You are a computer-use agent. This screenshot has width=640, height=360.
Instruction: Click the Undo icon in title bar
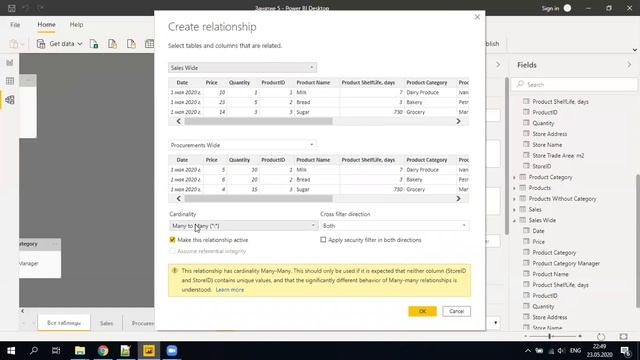(26, 8)
